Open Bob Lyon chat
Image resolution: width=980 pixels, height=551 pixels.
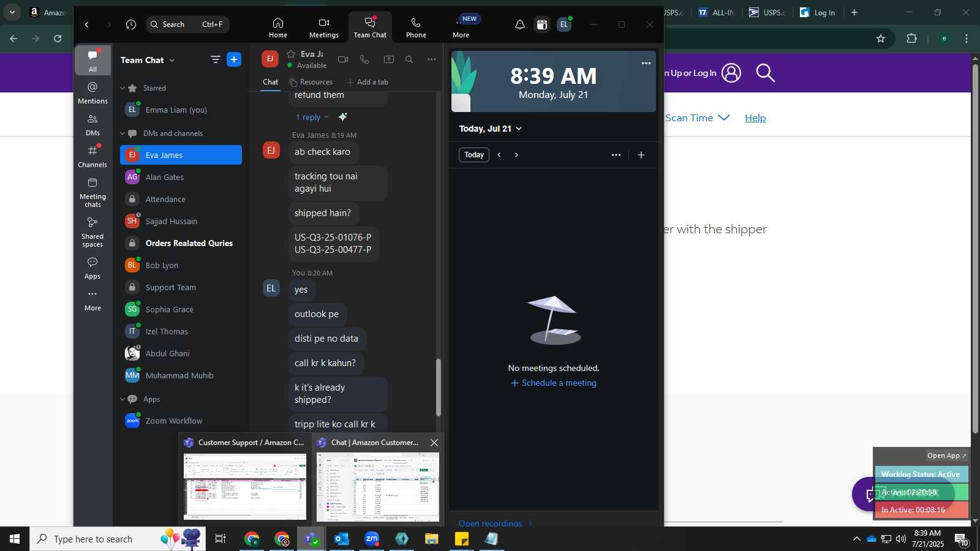tap(181, 265)
